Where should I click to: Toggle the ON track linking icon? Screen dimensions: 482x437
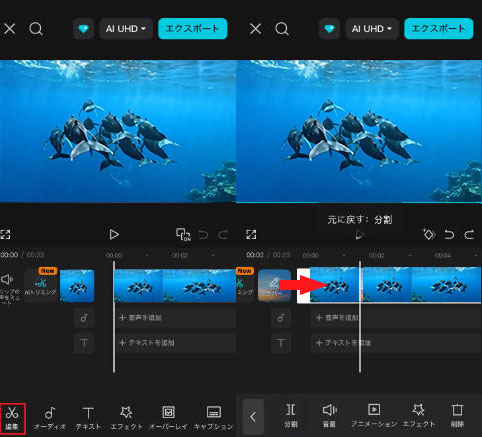pos(183,234)
